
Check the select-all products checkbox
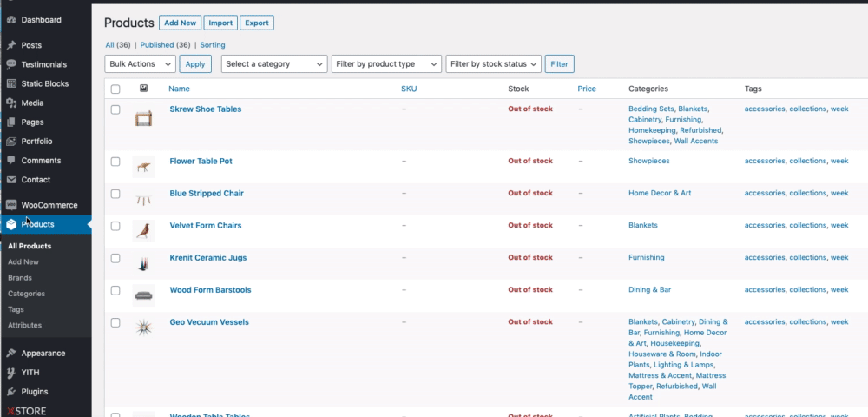(x=115, y=89)
